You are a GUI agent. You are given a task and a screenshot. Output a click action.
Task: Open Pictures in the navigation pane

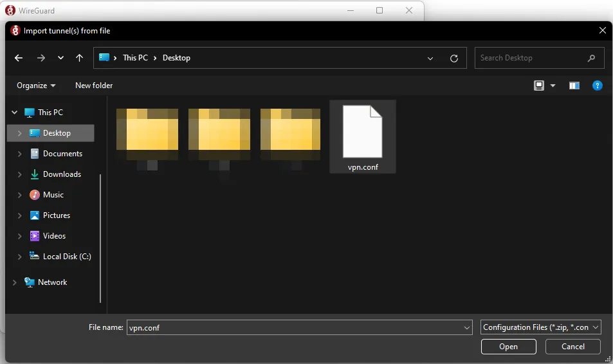[x=57, y=215]
